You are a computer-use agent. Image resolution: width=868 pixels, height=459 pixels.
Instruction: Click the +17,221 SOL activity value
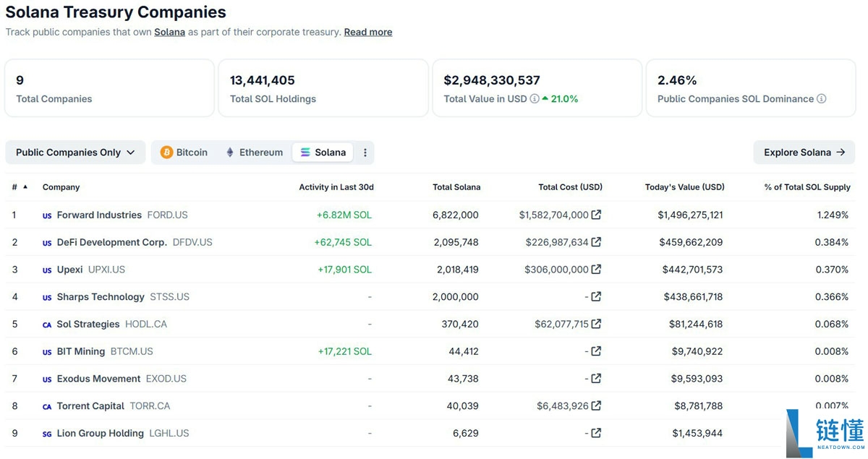(x=345, y=351)
